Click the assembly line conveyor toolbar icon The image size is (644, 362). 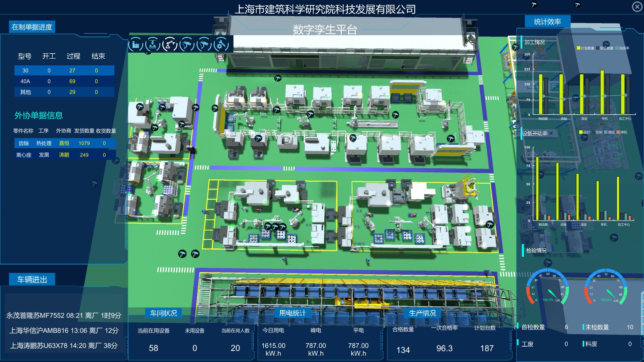pos(153,45)
